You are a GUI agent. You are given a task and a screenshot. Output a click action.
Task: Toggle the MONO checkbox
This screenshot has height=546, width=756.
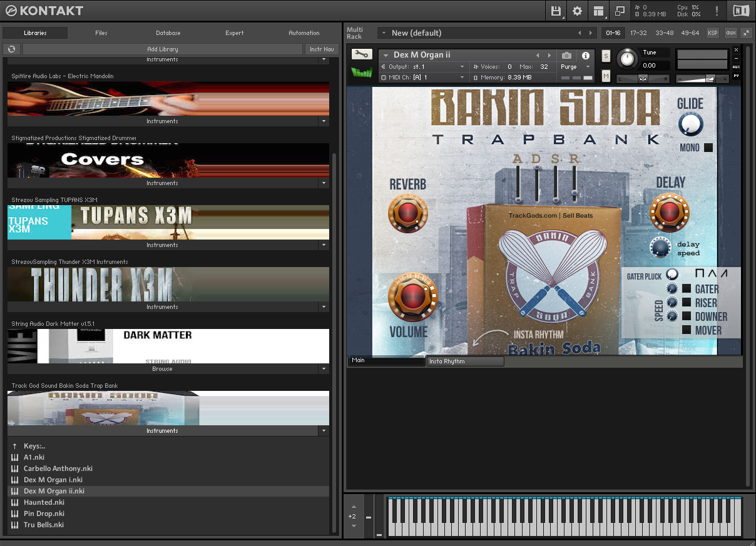(x=708, y=148)
